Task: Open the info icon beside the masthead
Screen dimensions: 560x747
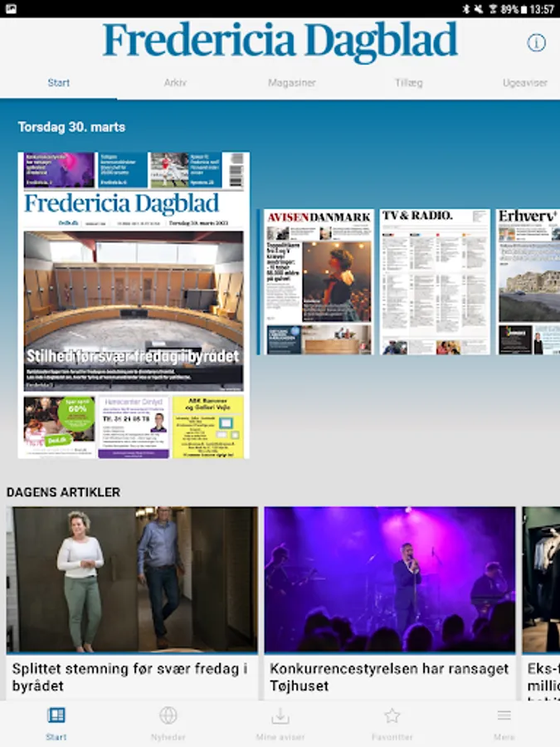Action: click(x=536, y=43)
